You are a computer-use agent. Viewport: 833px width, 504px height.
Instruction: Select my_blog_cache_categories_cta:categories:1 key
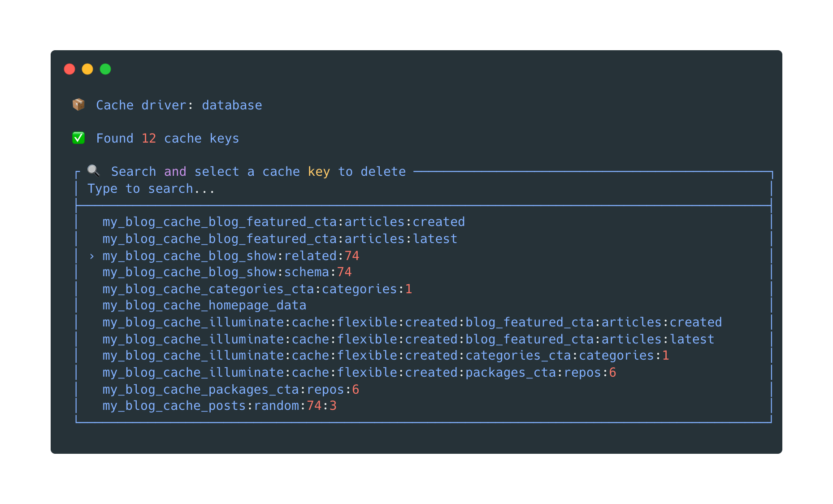point(257,289)
